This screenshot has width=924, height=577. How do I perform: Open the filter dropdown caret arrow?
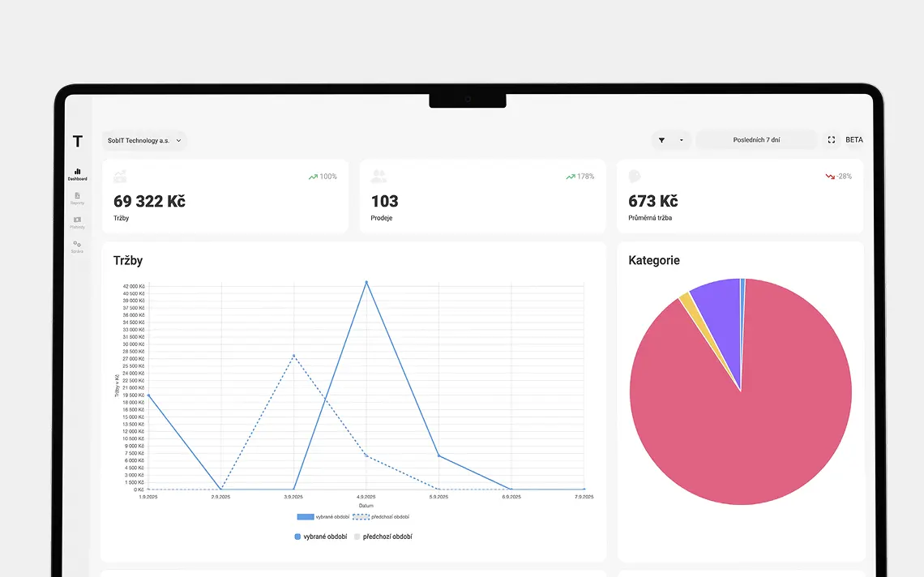[681, 140]
